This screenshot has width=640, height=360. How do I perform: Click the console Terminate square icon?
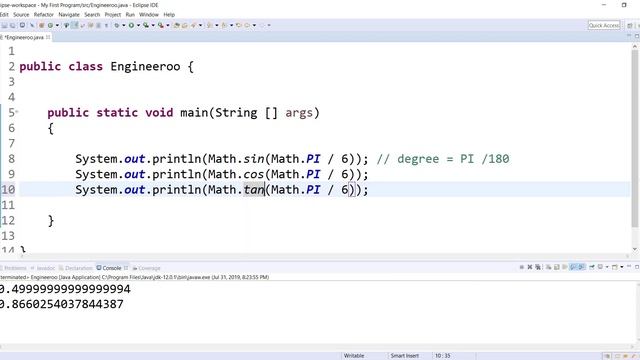click(522, 267)
